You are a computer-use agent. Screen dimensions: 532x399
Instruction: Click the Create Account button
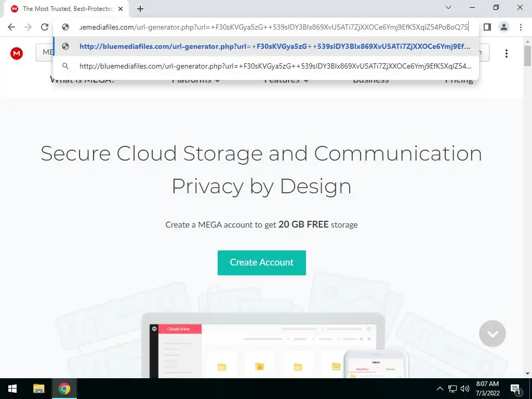pos(262,262)
